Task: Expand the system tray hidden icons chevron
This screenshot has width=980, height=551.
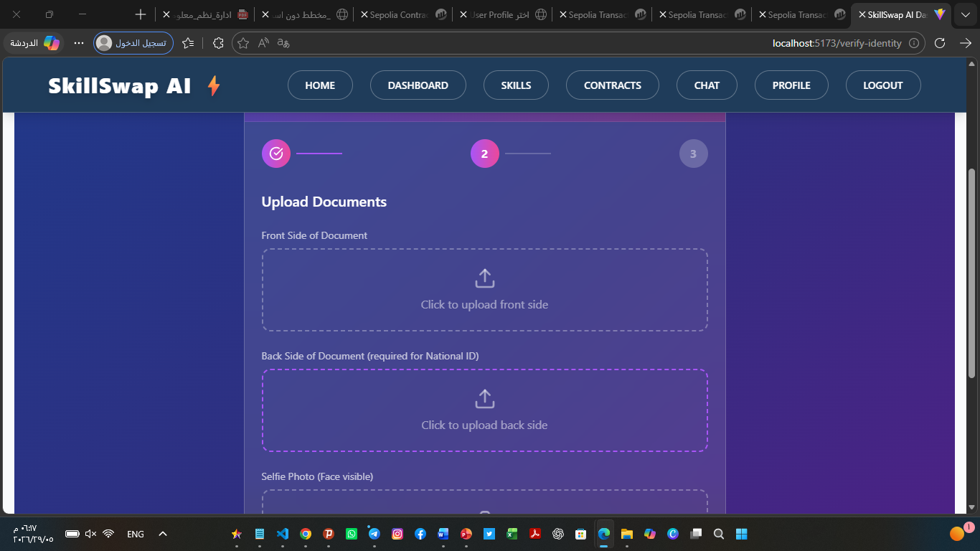Action: click(x=163, y=534)
